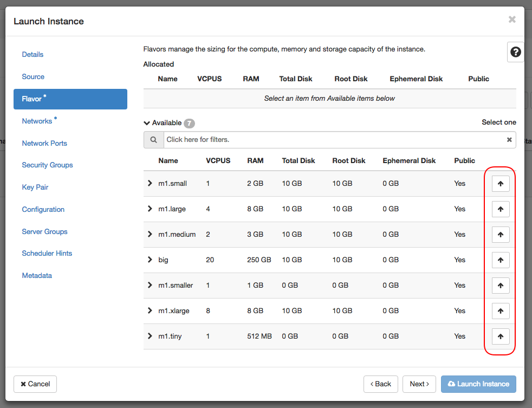Click the Allocated VCPUS column header
This screenshot has width=532, height=408.
tap(209, 79)
